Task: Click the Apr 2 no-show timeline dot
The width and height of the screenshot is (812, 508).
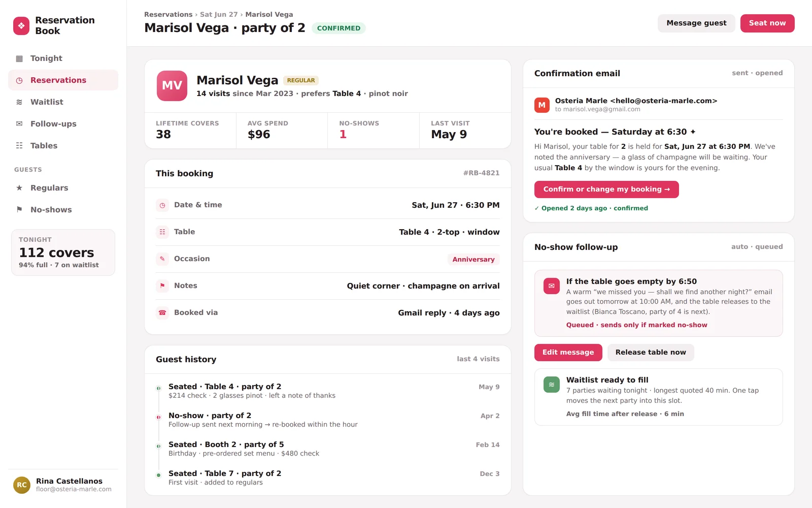Action: tap(158, 417)
